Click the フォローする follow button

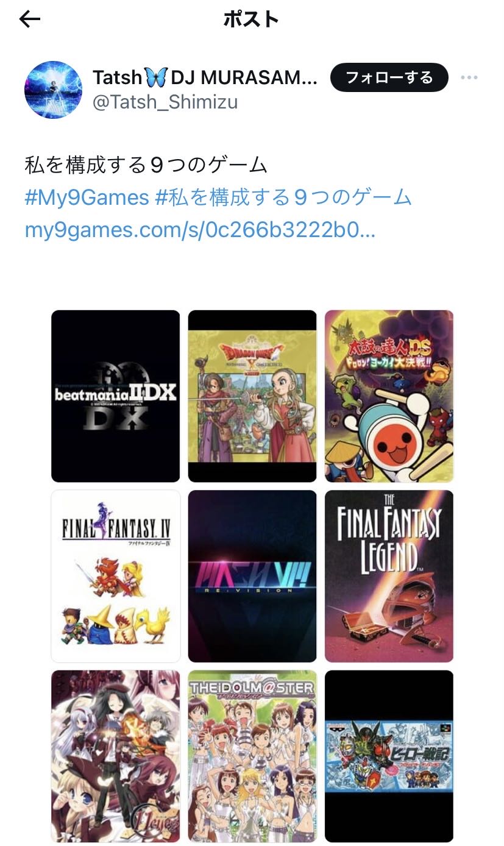click(389, 77)
